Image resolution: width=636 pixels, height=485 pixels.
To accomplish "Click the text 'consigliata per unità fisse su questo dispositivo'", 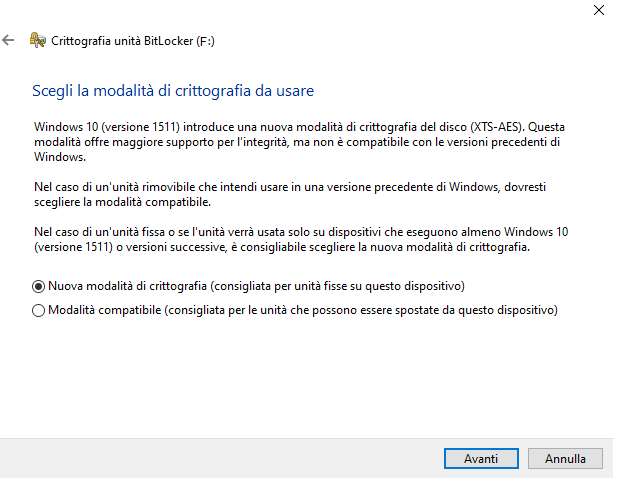I will pyautogui.click(x=337, y=286).
